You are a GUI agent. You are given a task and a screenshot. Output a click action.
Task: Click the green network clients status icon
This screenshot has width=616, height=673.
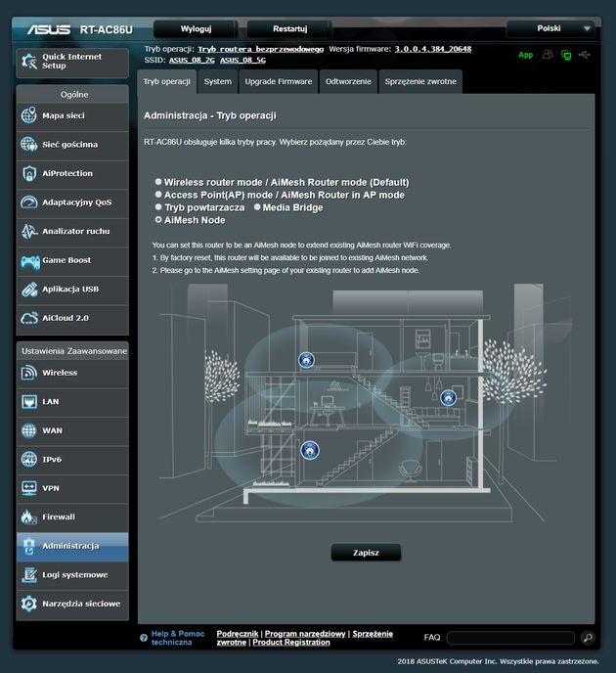566,55
